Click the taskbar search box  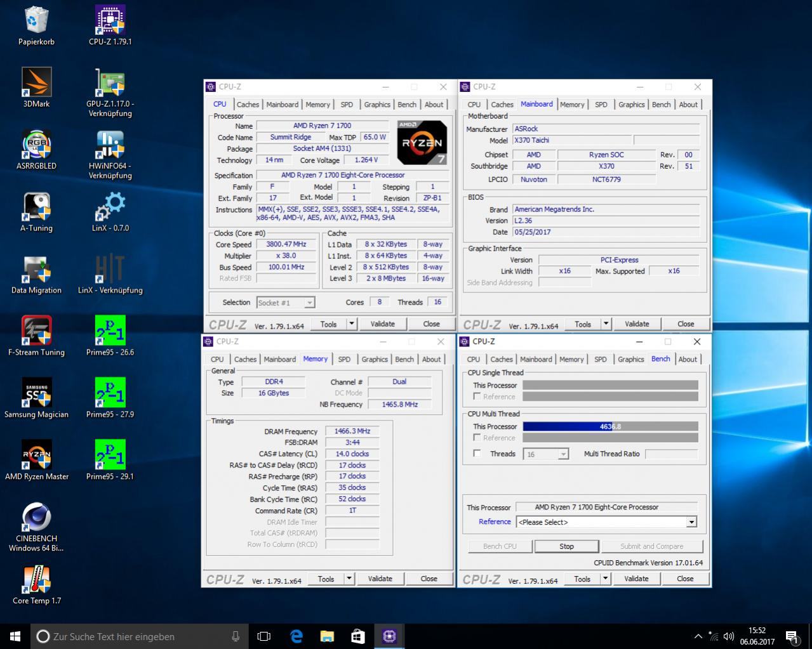pos(138,636)
